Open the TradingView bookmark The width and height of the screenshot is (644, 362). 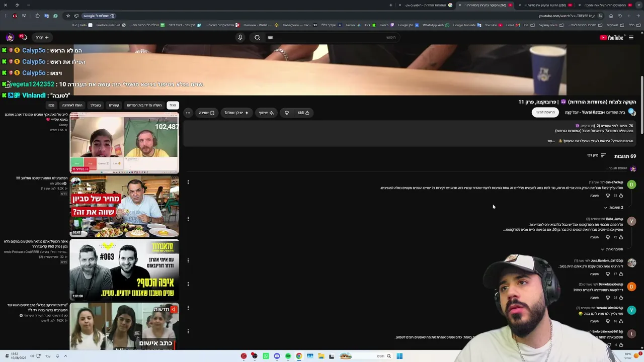[x=297, y=25]
